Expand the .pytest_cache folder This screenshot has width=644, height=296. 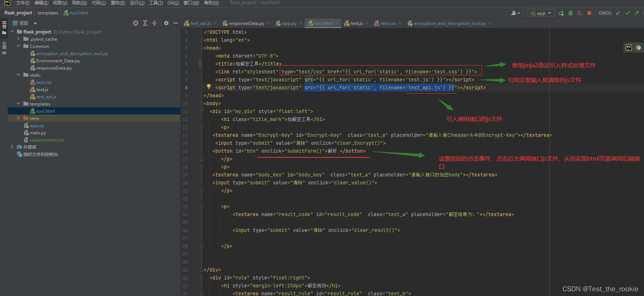pos(19,39)
